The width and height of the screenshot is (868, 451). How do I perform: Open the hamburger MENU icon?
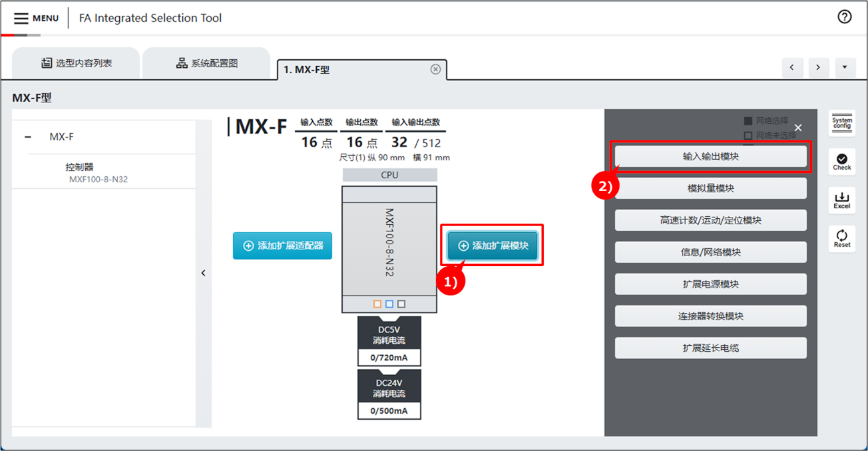(21, 18)
